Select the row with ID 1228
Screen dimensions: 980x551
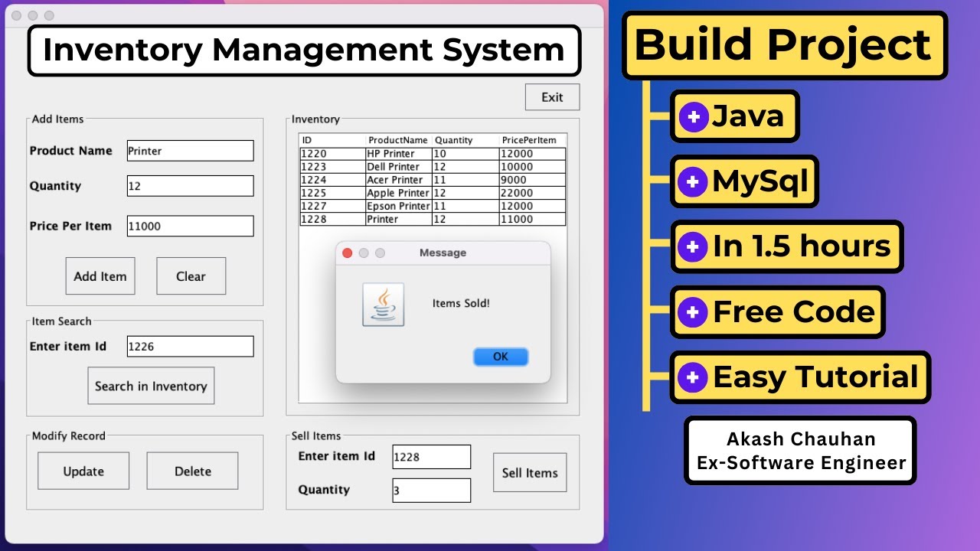click(433, 219)
